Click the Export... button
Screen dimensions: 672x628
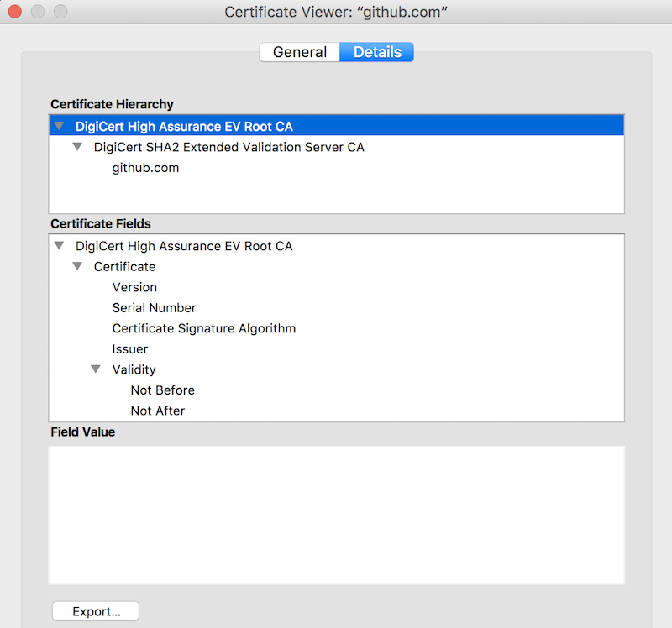point(95,611)
